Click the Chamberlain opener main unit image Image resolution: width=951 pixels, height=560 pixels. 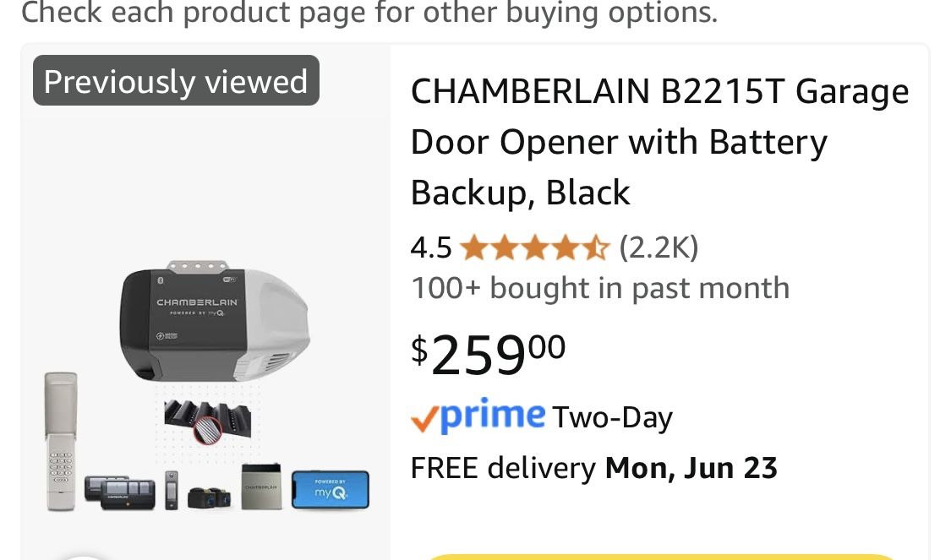click(x=216, y=320)
